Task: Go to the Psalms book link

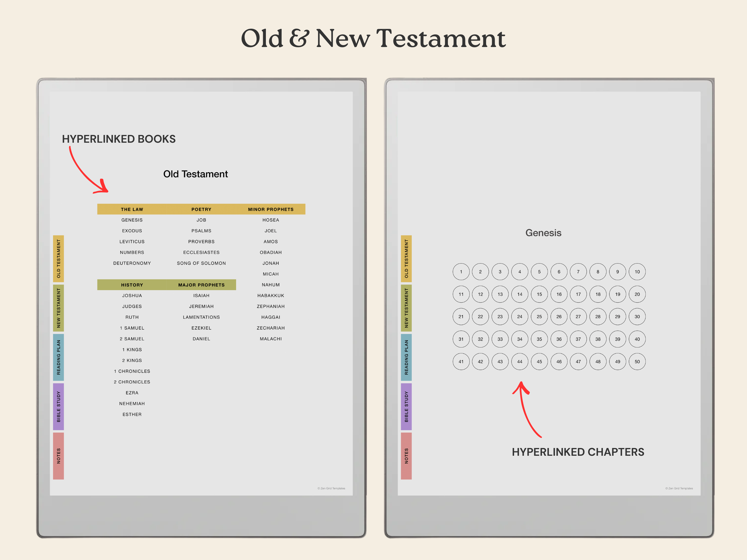Action: tap(201, 231)
